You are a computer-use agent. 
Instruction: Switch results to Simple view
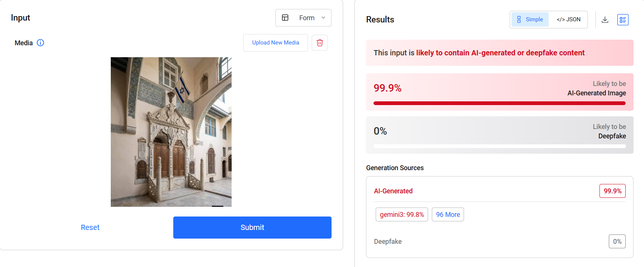pyautogui.click(x=530, y=19)
